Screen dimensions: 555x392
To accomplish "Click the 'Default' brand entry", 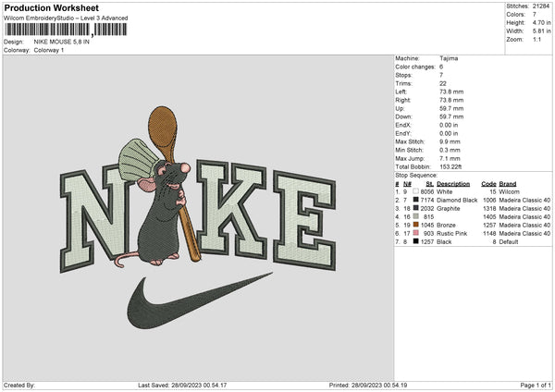I will click(x=508, y=242).
